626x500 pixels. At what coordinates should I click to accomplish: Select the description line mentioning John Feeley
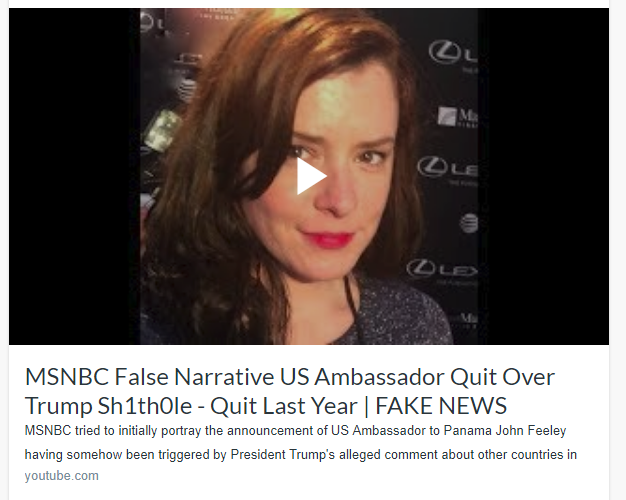click(x=295, y=431)
